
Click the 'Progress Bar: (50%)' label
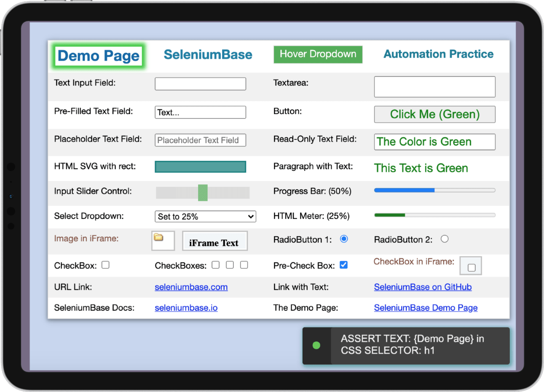pos(312,191)
